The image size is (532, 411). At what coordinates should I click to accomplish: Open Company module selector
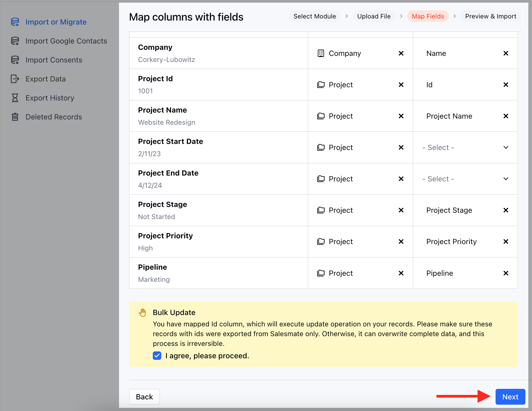click(x=360, y=54)
